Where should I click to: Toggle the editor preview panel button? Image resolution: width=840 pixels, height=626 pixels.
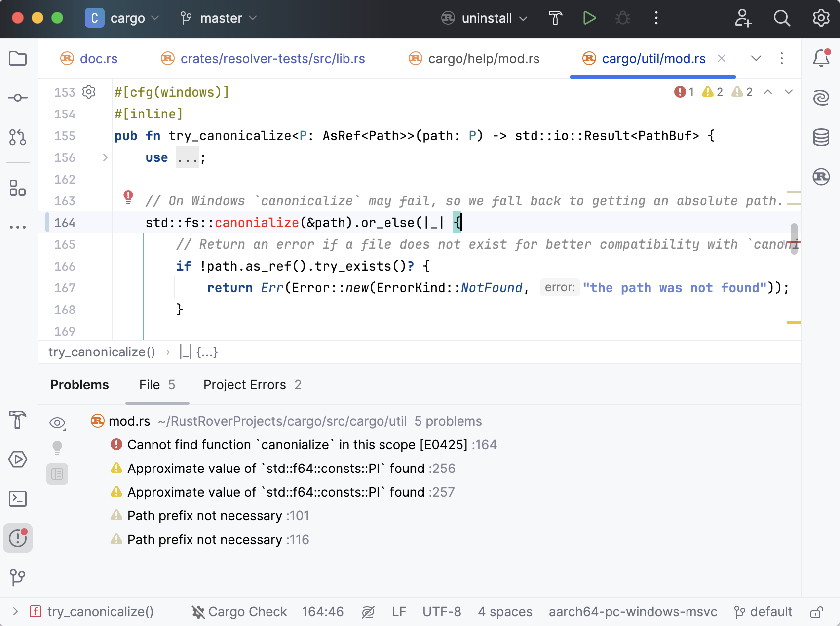pyautogui.click(x=57, y=474)
